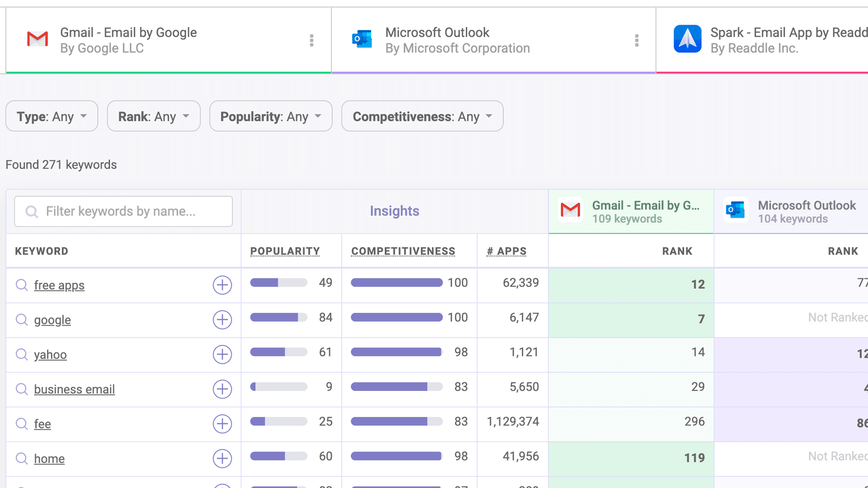Click the search icon beside 'fee'
The width and height of the screenshot is (868, 488).
point(22,424)
